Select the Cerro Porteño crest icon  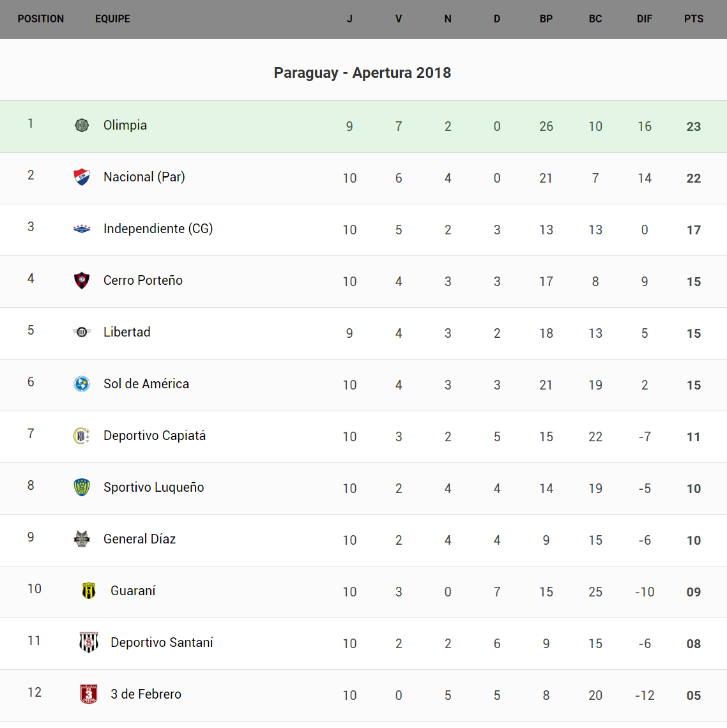[x=82, y=280]
